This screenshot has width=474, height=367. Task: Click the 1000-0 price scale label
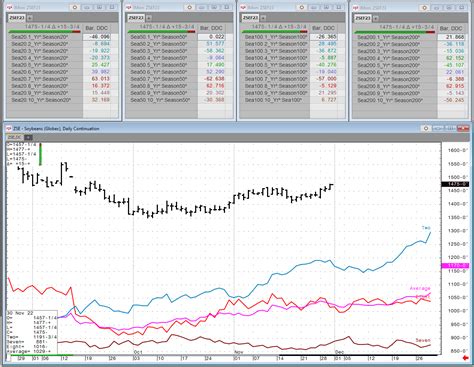(458, 311)
